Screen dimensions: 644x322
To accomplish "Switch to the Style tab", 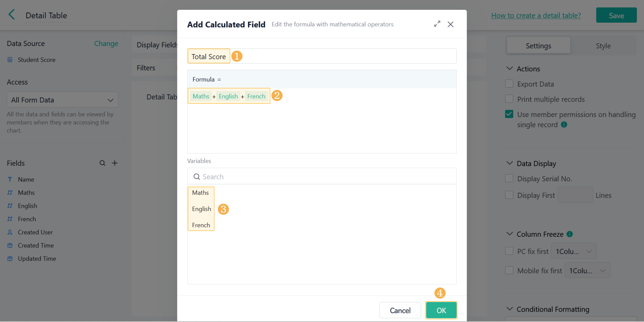I will point(603,46).
